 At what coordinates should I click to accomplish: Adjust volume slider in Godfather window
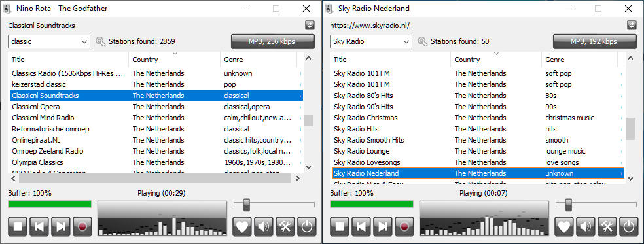click(247, 204)
